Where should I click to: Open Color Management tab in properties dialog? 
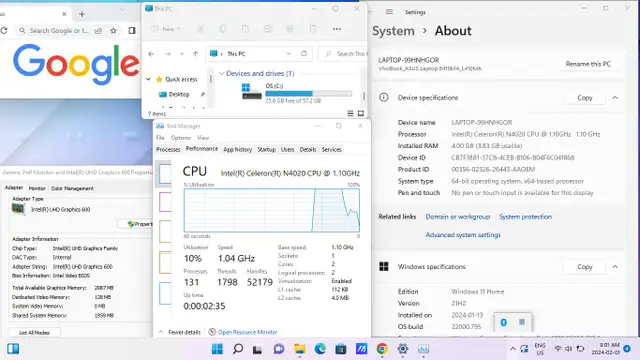72,188
